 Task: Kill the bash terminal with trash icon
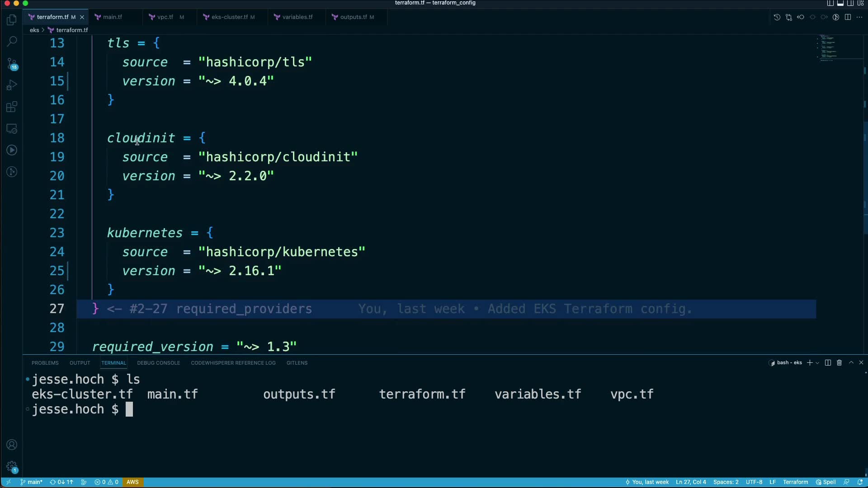coord(839,363)
